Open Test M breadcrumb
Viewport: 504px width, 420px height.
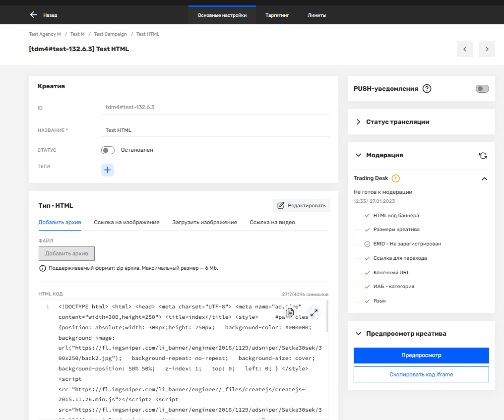click(x=77, y=34)
